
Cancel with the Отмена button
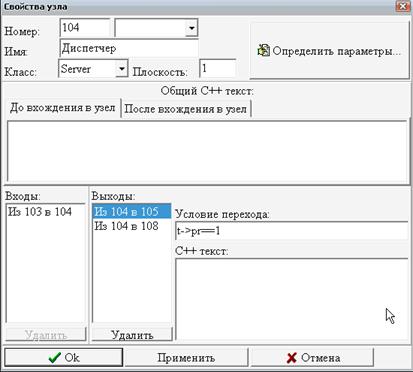point(313,358)
